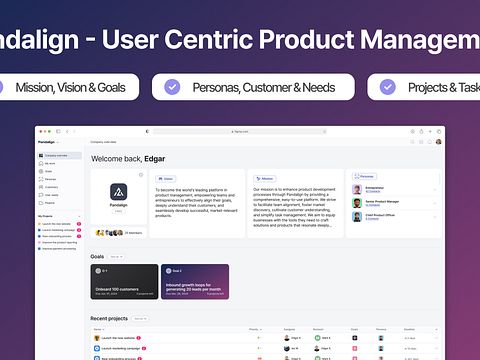
Task: Click the Personas, Customer & Needs checkmark
Action: pyautogui.click(x=172, y=87)
